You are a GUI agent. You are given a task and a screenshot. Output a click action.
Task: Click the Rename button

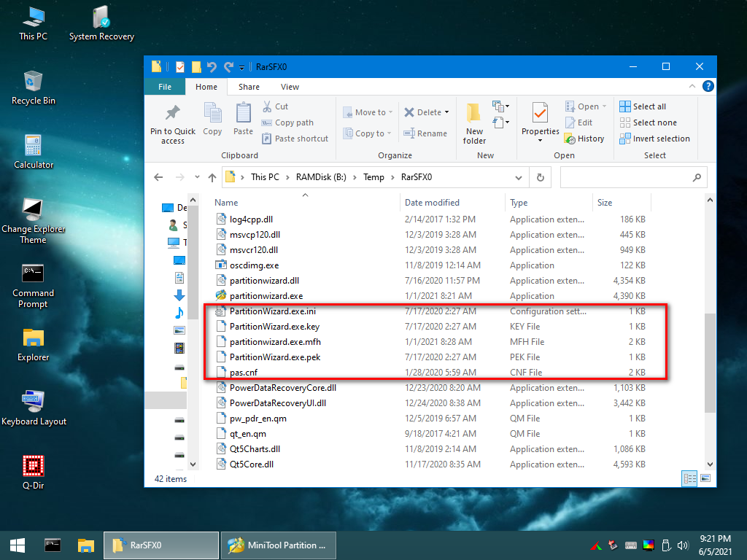tap(425, 133)
